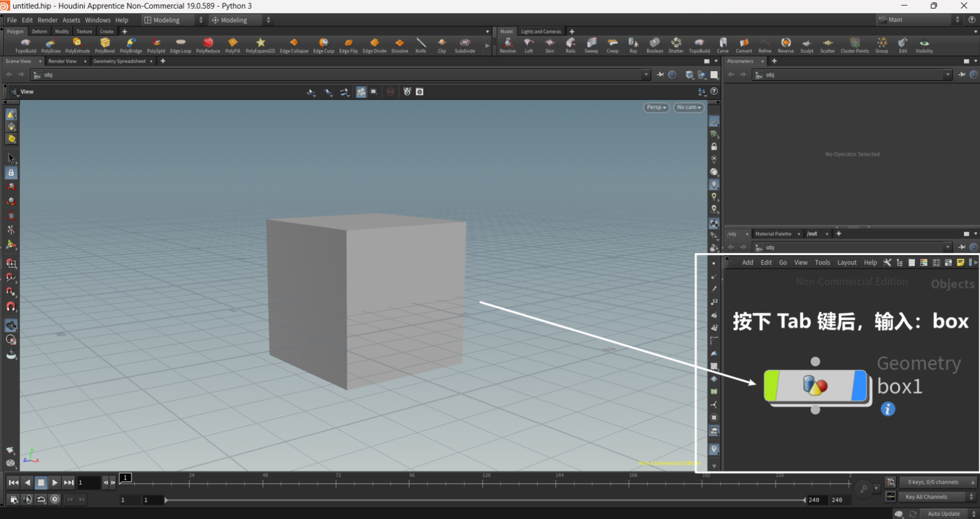Switch to the Render View tab
The height and width of the screenshot is (519, 980).
click(62, 61)
